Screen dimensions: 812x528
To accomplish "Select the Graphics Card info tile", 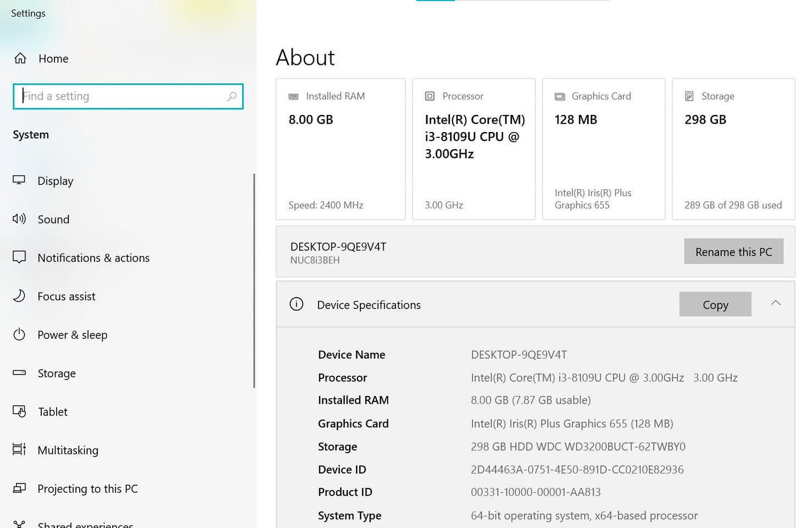I will pyautogui.click(x=603, y=149).
